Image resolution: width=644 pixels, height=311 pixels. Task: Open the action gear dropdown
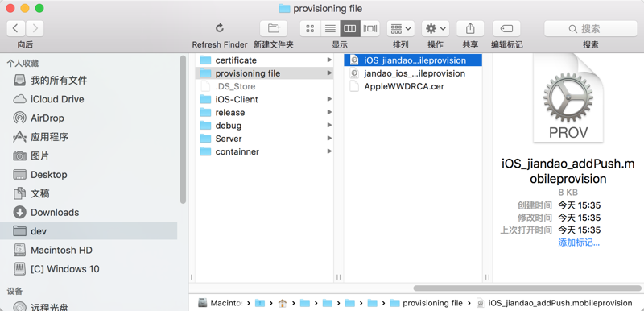tap(436, 28)
